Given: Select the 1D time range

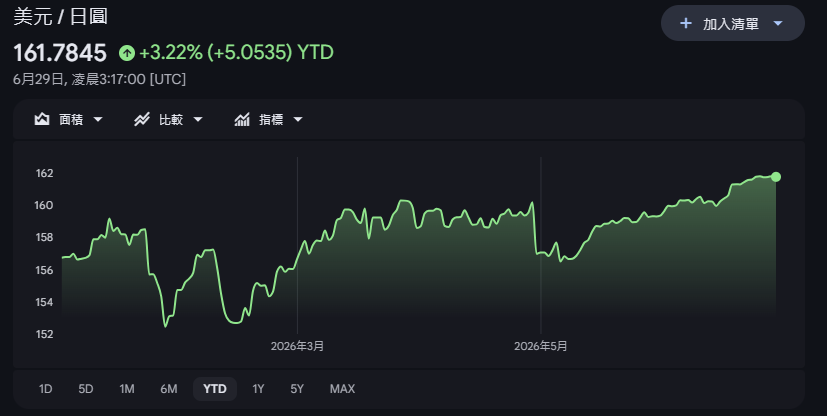Looking at the screenshot, I should (45, 389).
